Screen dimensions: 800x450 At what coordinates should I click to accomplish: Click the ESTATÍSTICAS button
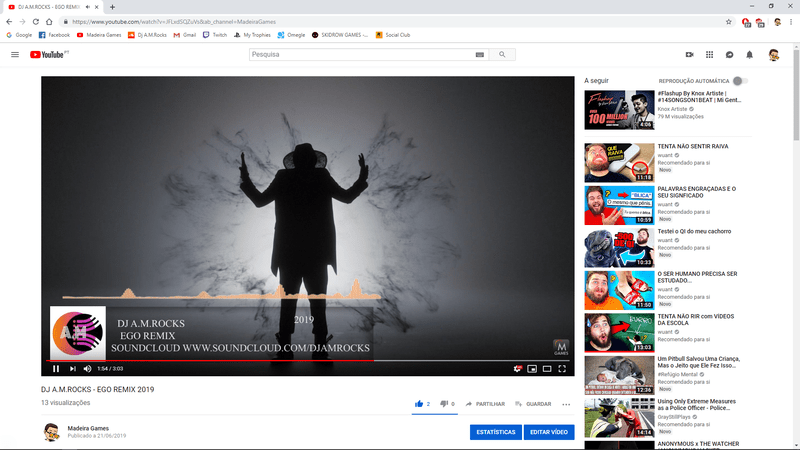495,432
